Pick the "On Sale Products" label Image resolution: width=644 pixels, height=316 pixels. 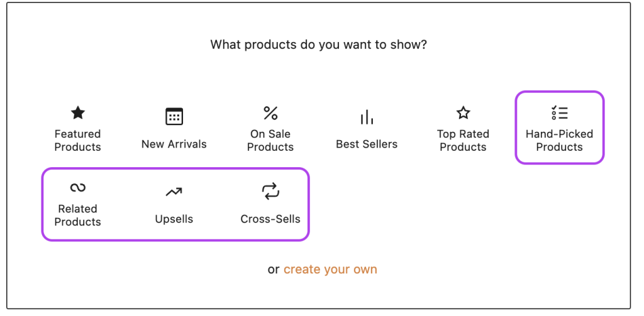click(x=270, y=140)
